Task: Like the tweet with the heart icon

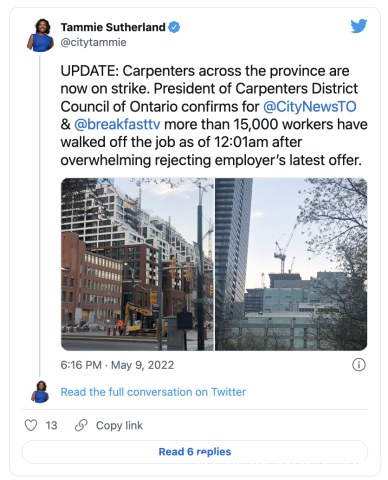Action: 31,425
